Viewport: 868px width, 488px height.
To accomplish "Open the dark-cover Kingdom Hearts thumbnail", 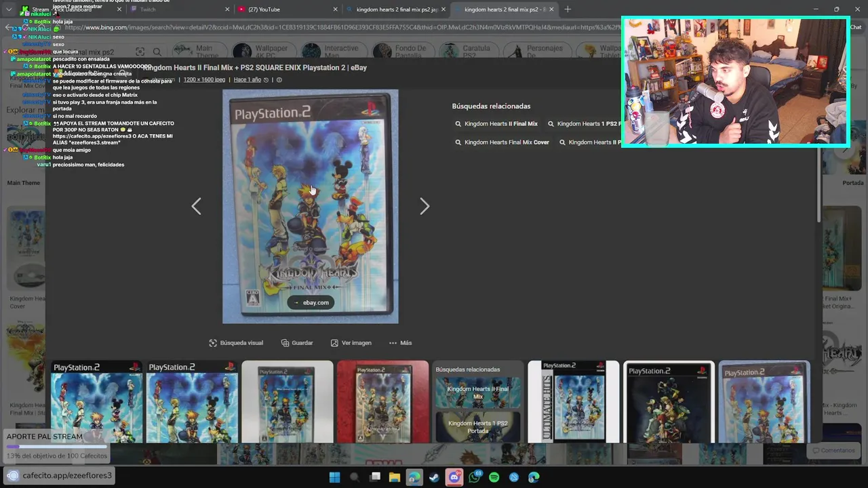I will (669, 402).
